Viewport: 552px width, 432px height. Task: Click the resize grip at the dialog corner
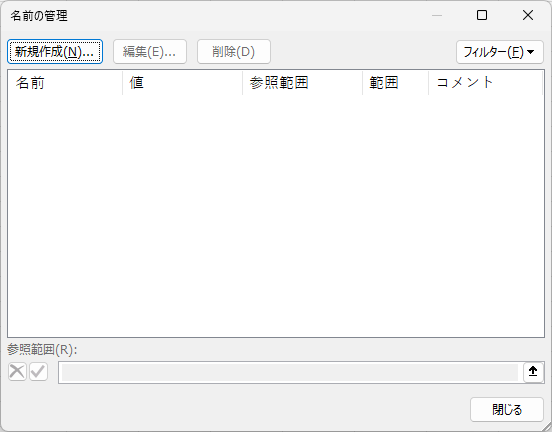click(546, 426)
